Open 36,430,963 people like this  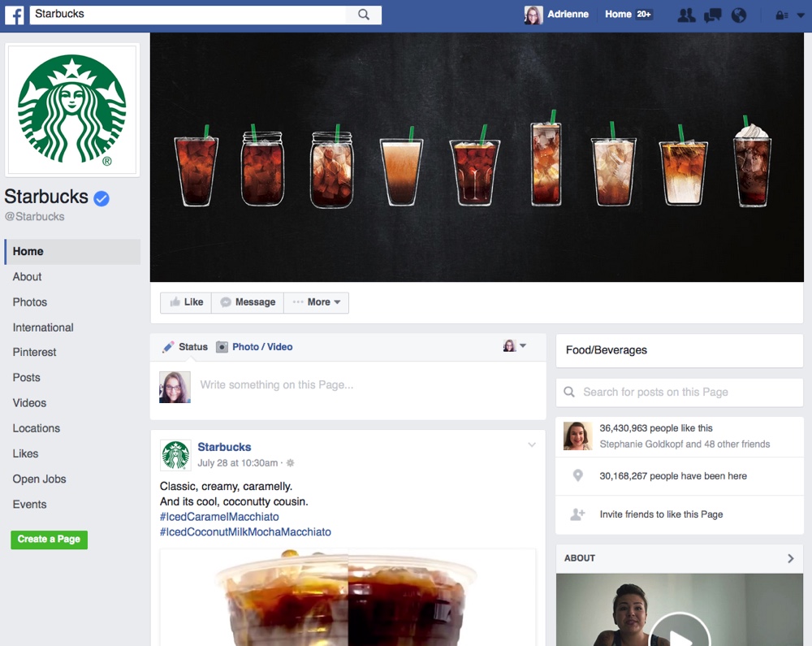coord(655,428)
